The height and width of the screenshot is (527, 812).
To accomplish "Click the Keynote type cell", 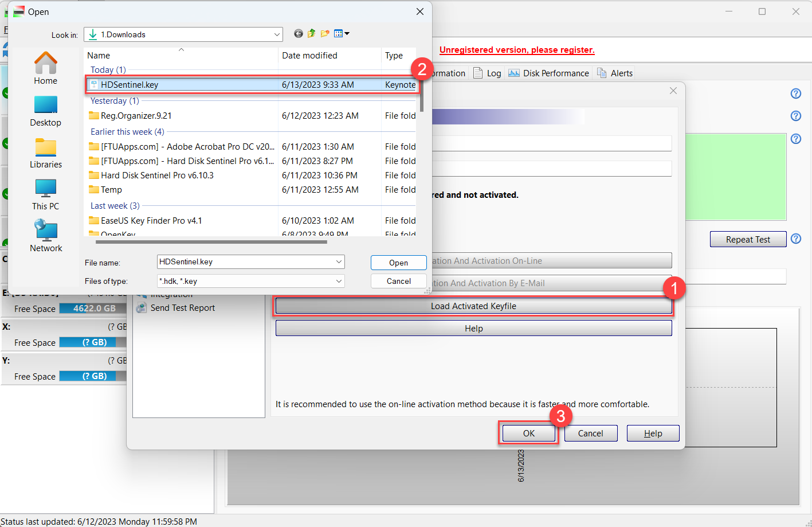I will point(400,85).
